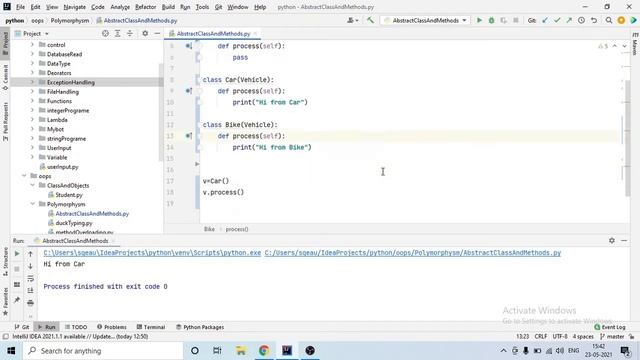Open the Terminal tool window tab
The image size is (640, 360).
click(151, 327)
